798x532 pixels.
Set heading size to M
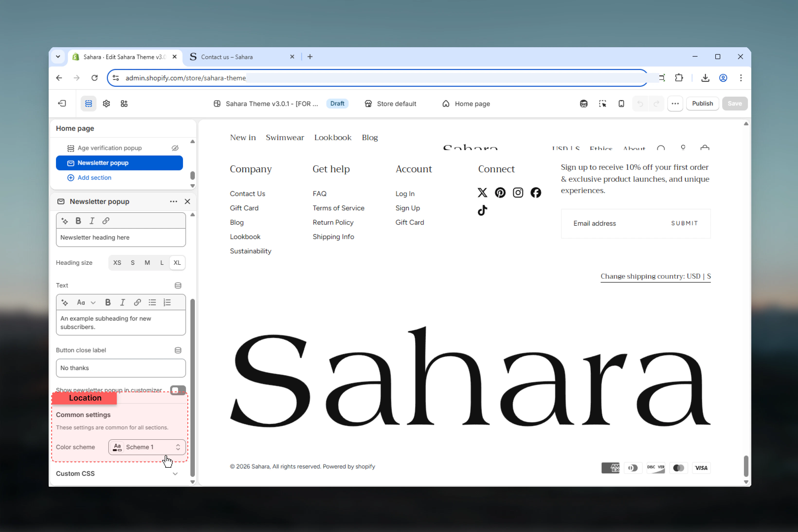point(147,263)
